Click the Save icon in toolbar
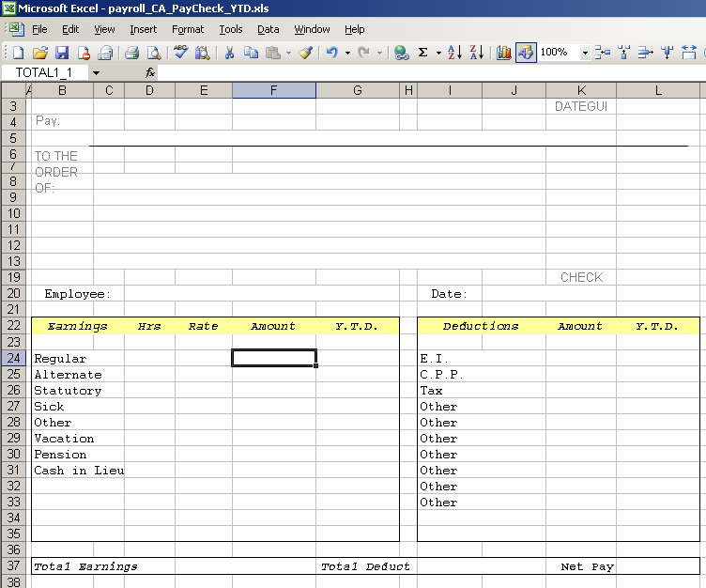This screenshot has width=706, height=588. coord(62,53)
